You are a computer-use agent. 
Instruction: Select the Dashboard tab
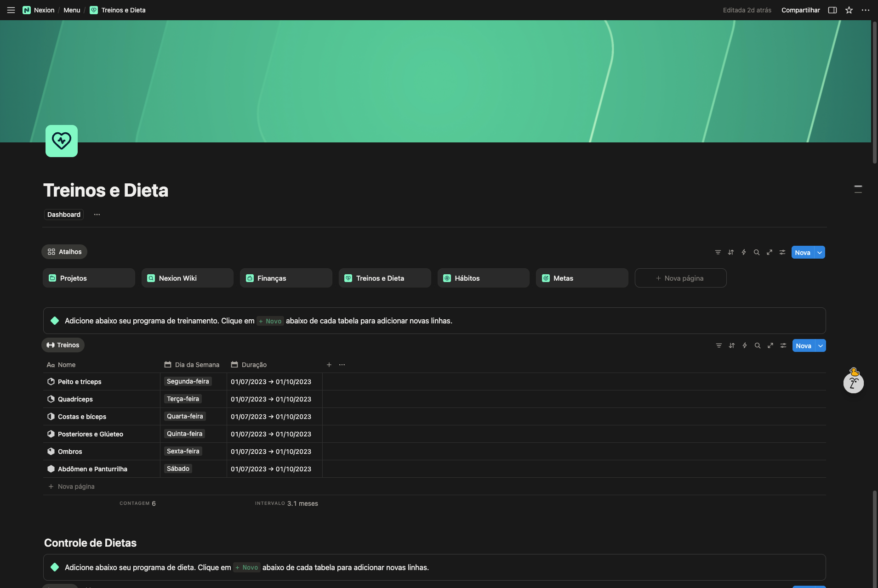pyautogui.click(x=64, y=215)
